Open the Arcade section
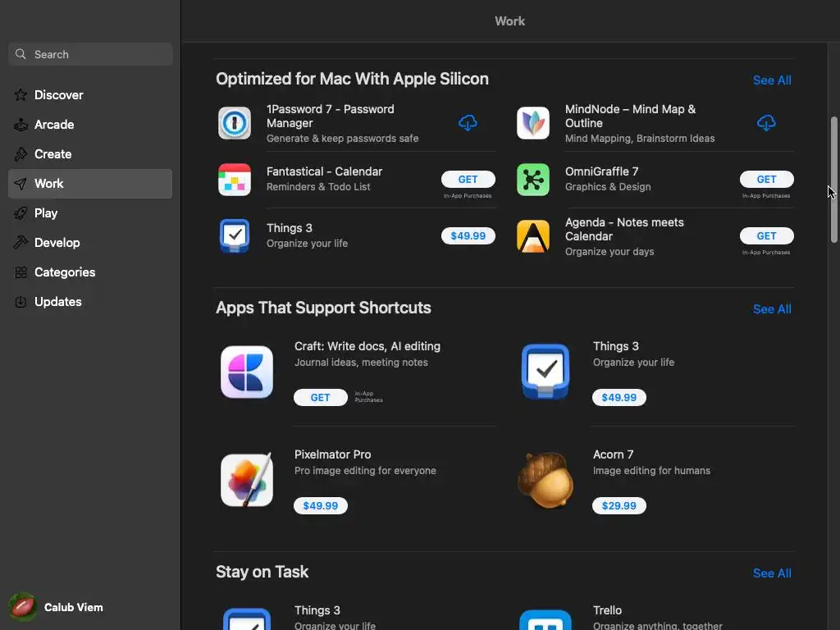Image resolution: width=840 pixels, height=630 pixels. [x=90, y=125]
